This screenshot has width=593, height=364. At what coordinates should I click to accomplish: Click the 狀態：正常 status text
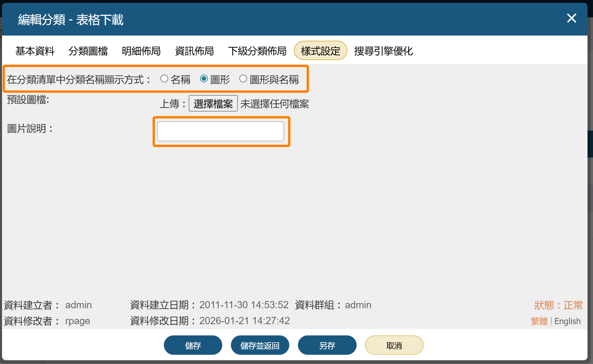click(558, 305)
